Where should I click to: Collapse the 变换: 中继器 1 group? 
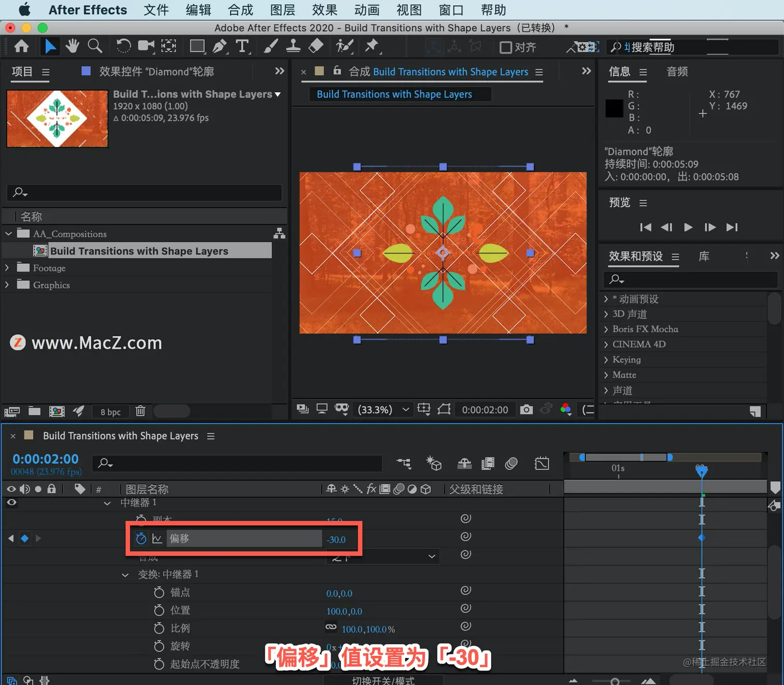point(125,575)
